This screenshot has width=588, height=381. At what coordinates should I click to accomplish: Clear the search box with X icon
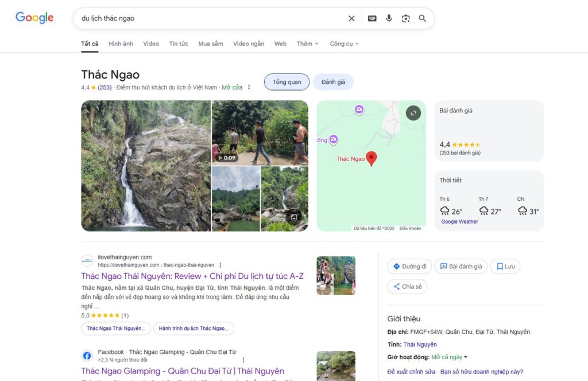(x=351, y=18)
